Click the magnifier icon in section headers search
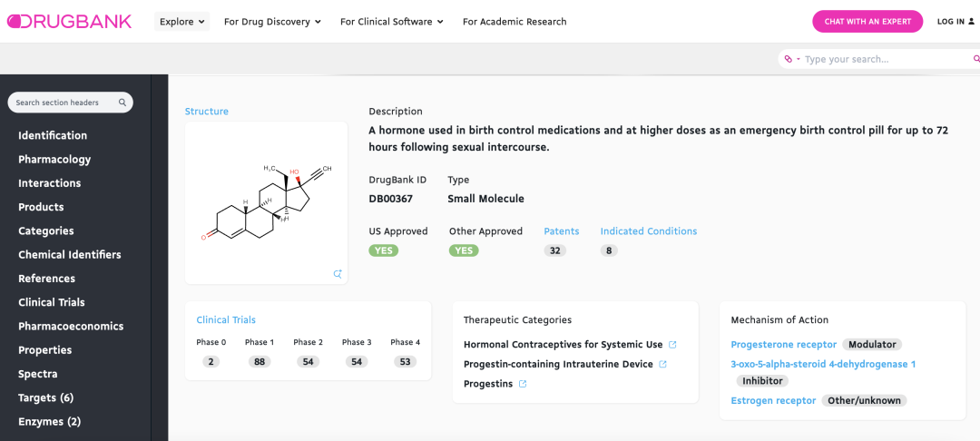Screen dimensions: 980x441 (x=122, y=103)
